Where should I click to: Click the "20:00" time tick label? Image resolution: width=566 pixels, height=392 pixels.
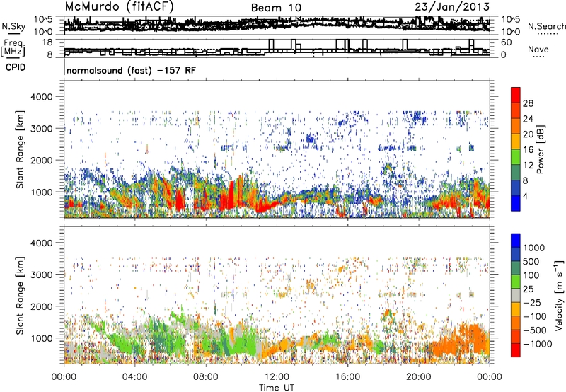point(418,377)
